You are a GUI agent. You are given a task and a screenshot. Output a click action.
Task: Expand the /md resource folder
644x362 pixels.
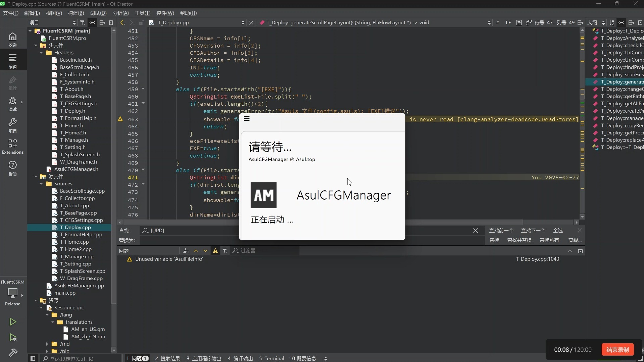coord(47,344)
